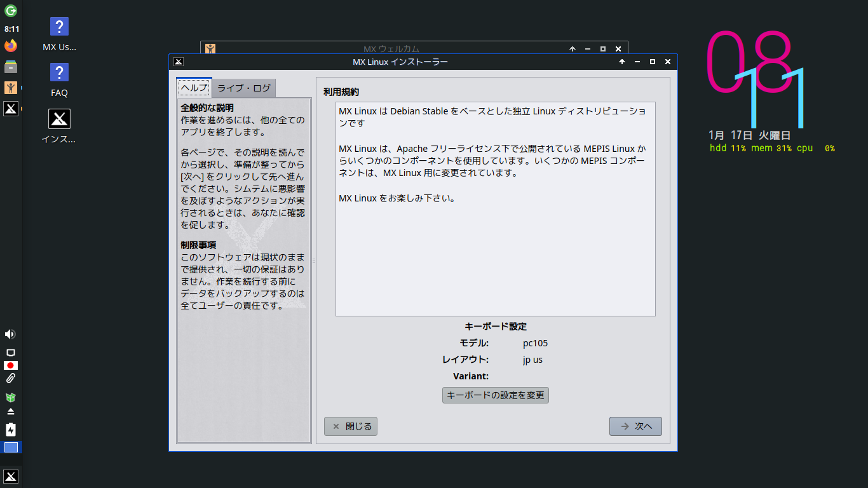868x488 pixels.
Task: Click the layout value jp us
Action: pos(532,360)
